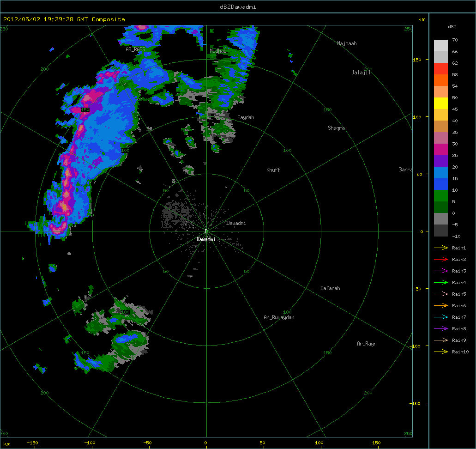Select the purple Rain8 arrow icon
Image resolution: width=476 pixels, height=449 pixels.
tap(441, 329)
